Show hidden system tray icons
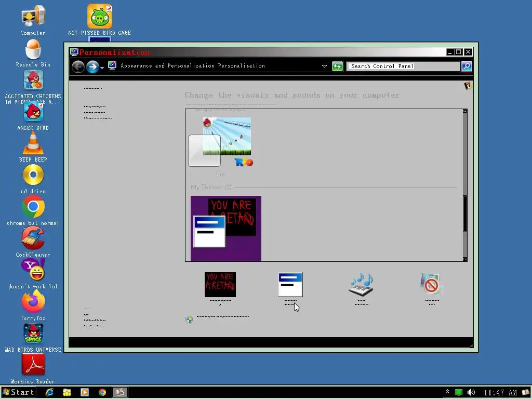 click(447, 392)
